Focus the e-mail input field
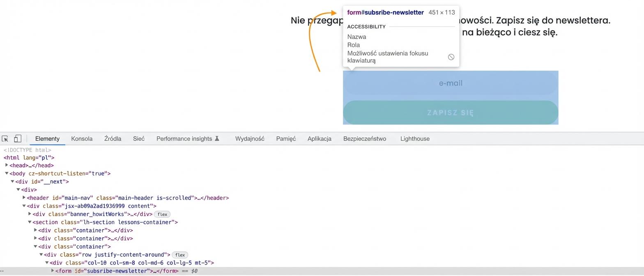 click(451, 83)
